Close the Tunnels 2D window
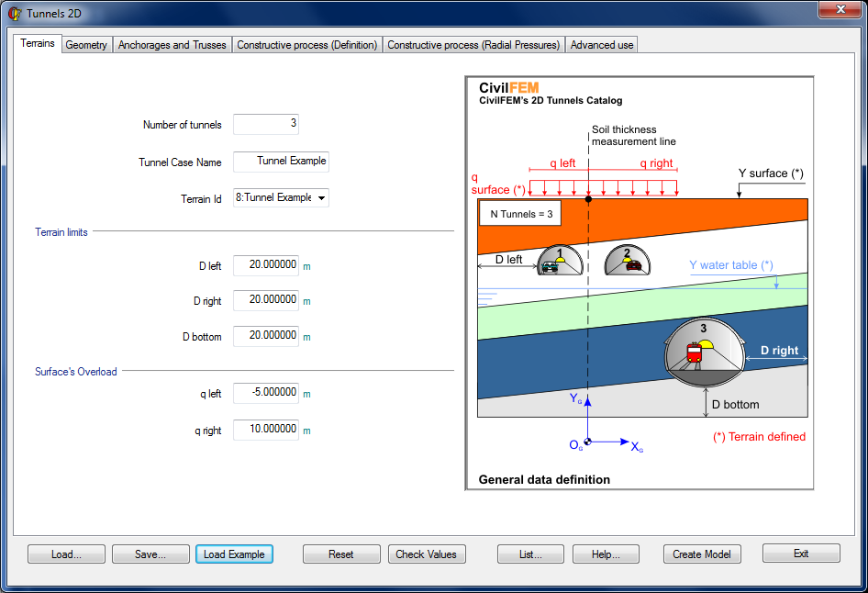The width and height of the screenshot is (868, 593). (x=840, y=10)
